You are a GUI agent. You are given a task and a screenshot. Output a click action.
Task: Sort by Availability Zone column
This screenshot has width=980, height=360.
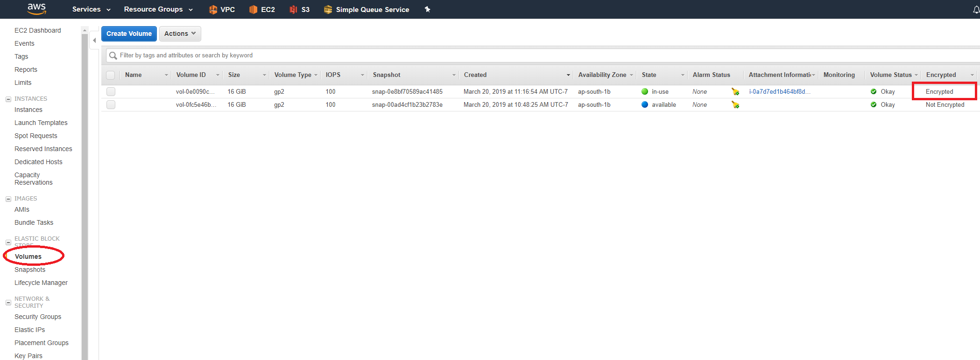pyautogui.click(x=605, y=75)
